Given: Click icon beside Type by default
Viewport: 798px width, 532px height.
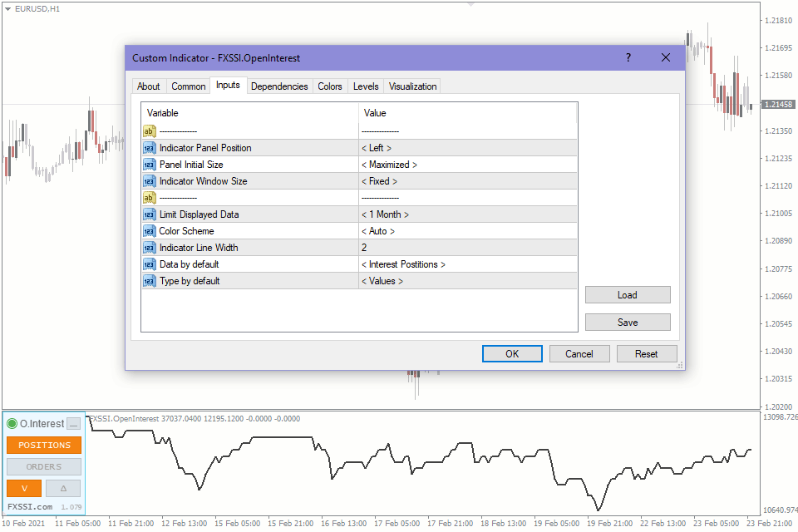Looking at the screenshot, I should tap(149, 281).
